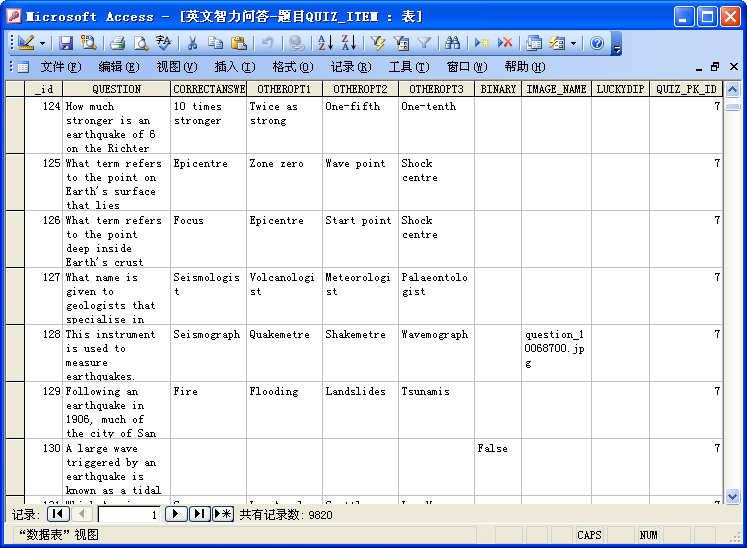Click the Insert Hyperlink globe icon
The width and height of the screenshot is (747, 548).
pyautogui.click(x=296, y=43)
